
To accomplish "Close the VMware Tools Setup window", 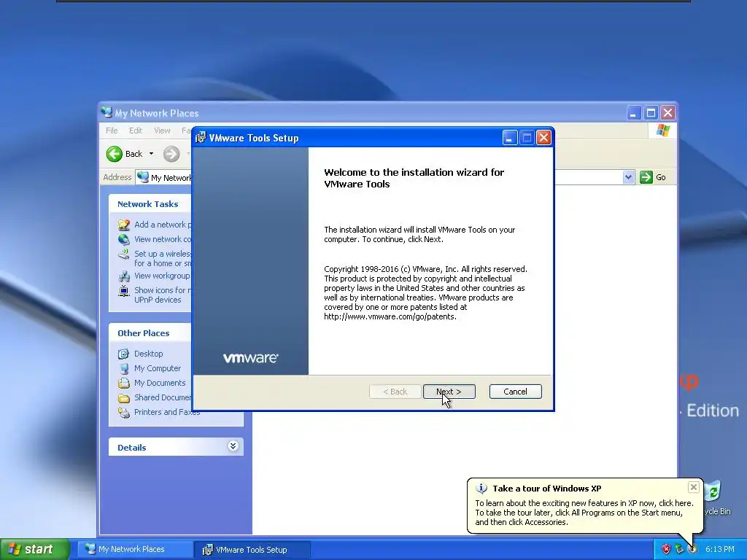I will pos(543,138).
